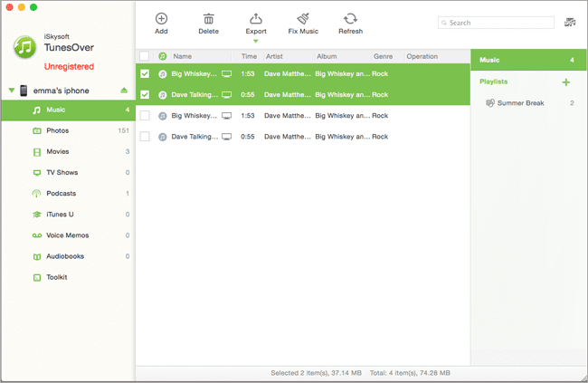Open TV Shows in the sidebar

(x=68, y=173)
